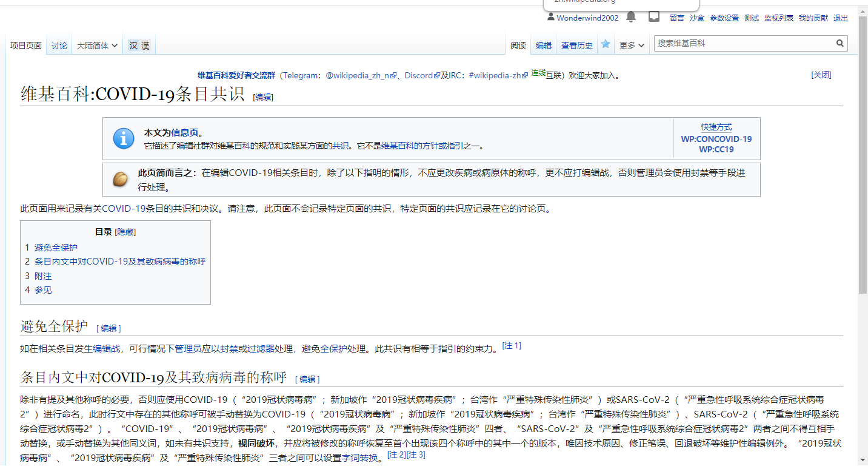Click the magnifier search icon
Image resolution: width=868 pixels, height=466 pixels.
[840, 43]
